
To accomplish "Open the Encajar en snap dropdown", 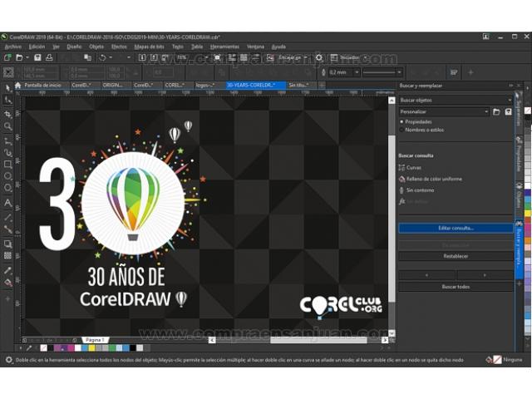I will tap(306, 57).
